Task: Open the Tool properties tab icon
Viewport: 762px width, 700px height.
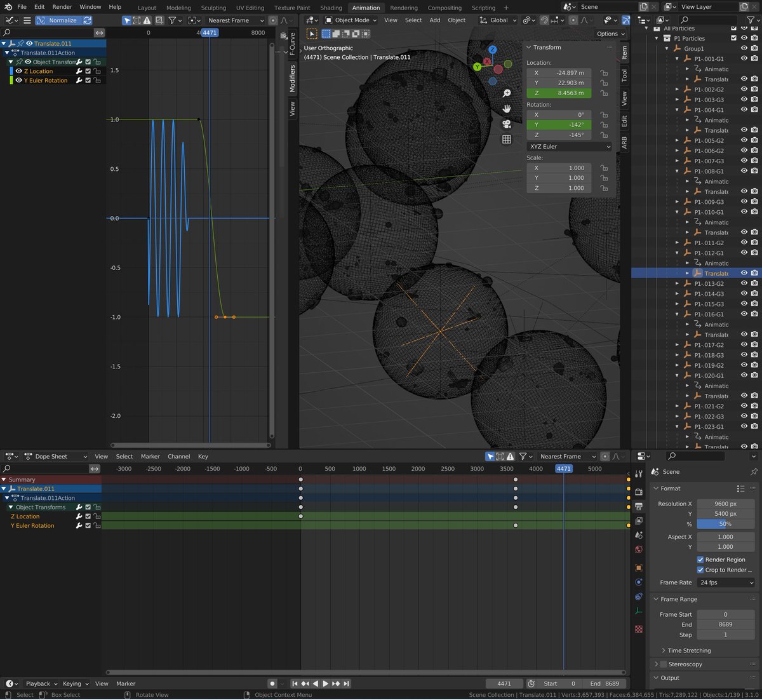Action: 639,474
